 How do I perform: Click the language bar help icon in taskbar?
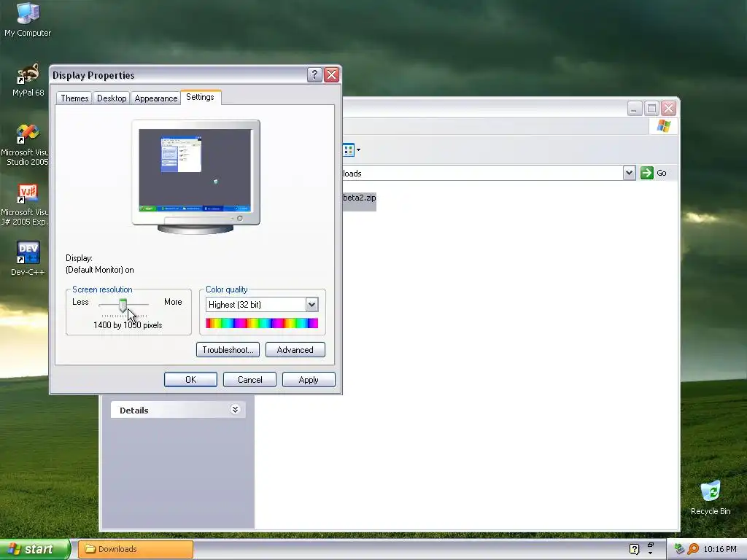(634, 549)
